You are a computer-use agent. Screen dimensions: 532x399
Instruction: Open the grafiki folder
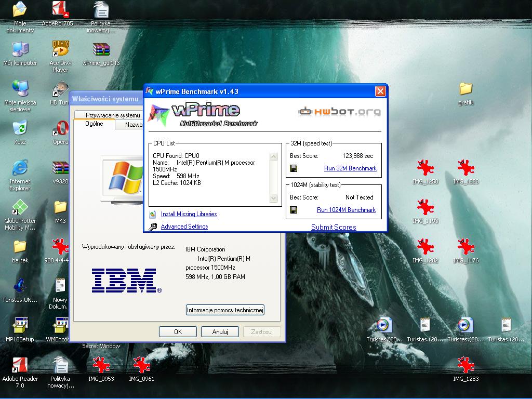(x=466, y=94)
